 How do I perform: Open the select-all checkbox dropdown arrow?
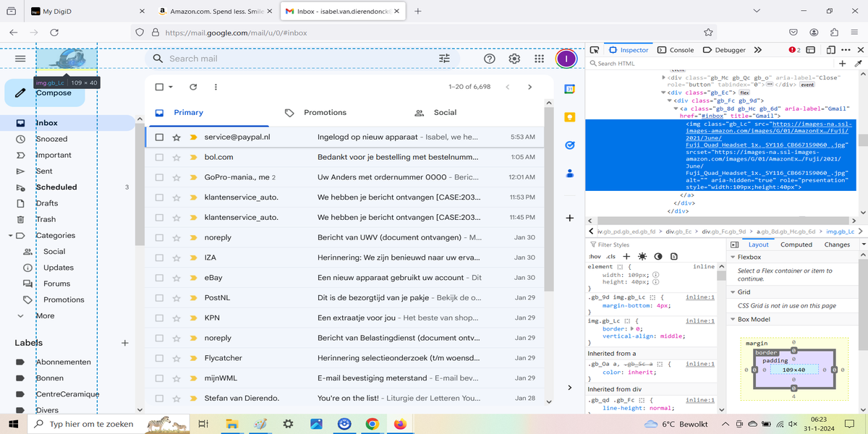click(171, 87)
